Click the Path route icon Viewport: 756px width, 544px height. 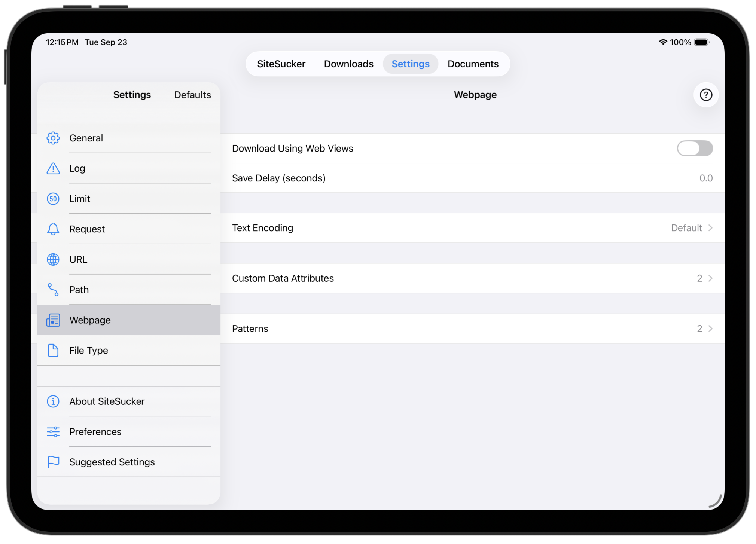[53, 290]
